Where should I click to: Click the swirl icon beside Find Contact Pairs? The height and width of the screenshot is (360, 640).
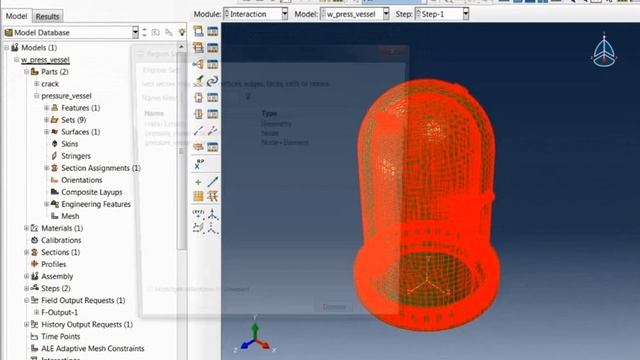click(213, 81)
